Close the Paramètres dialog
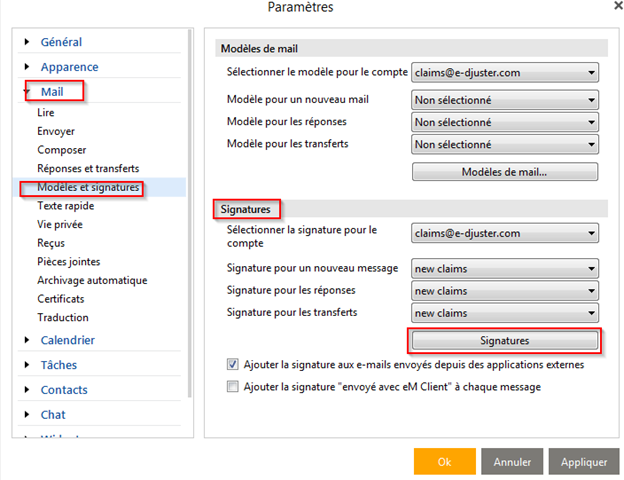Image resolution: width=624 pixels, height=480 pixels. [618, 6]
